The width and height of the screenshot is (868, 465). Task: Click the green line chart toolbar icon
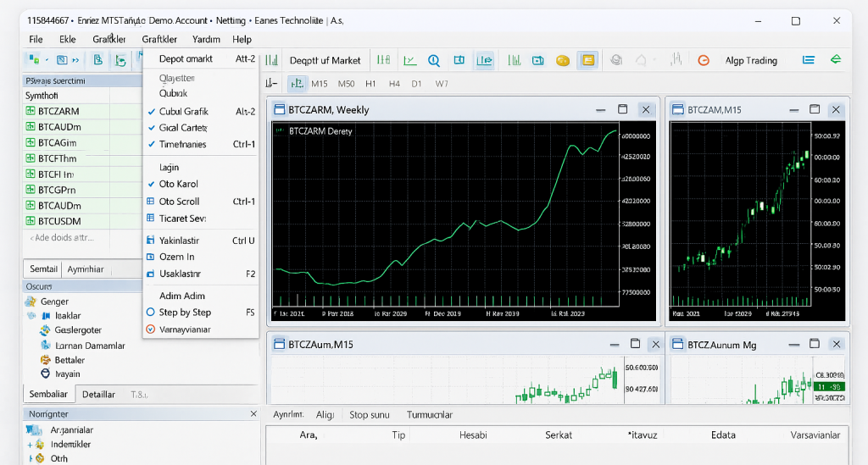[409, 60]
